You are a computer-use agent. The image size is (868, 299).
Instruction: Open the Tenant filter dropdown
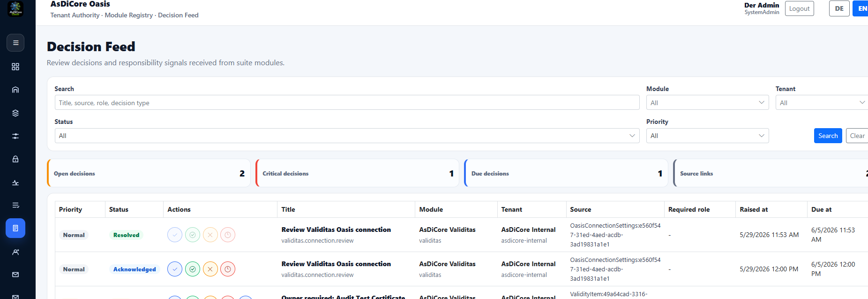click(x=822, y=103)
